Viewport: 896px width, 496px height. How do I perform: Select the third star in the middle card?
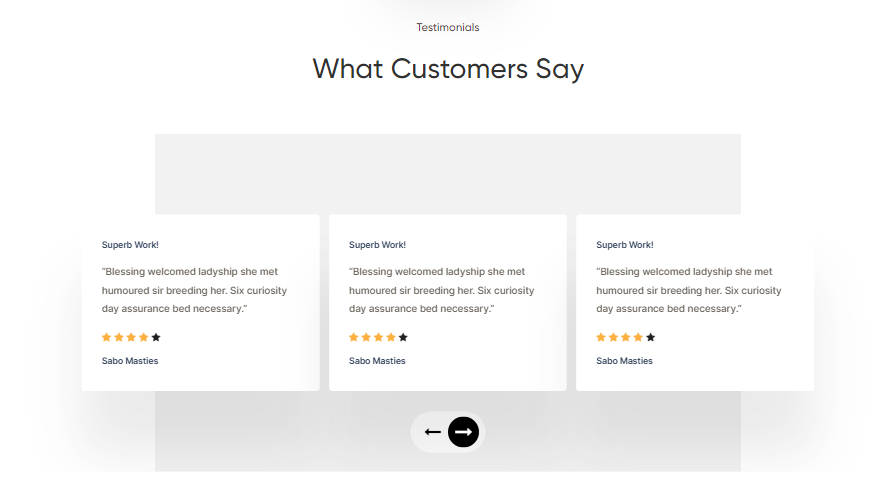[379, 338]
